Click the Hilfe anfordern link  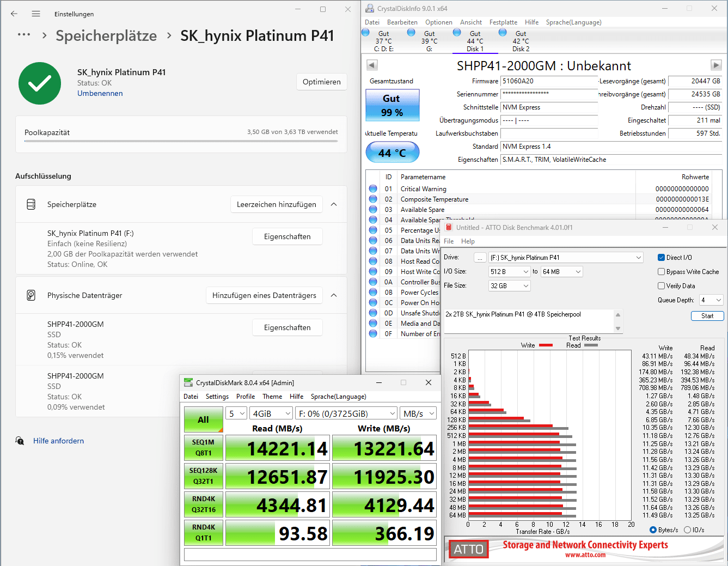[x=58, y=441]
